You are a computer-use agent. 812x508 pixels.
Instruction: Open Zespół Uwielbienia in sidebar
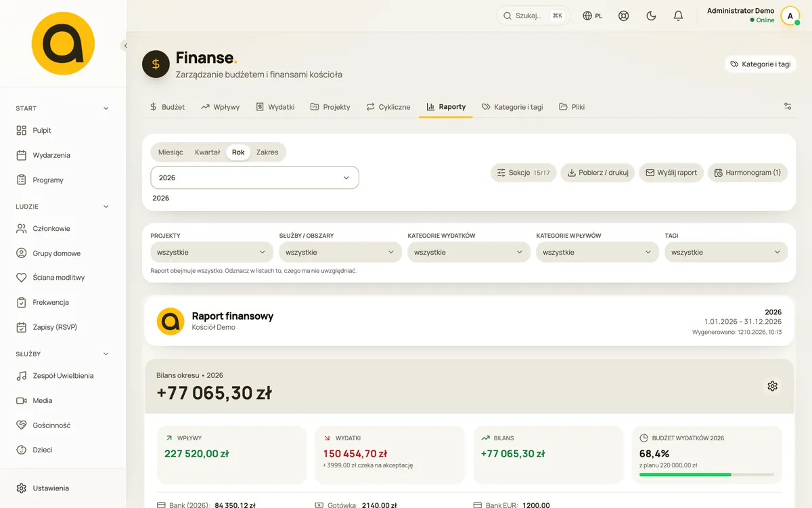pyautogui.click(x=63, y=376)
